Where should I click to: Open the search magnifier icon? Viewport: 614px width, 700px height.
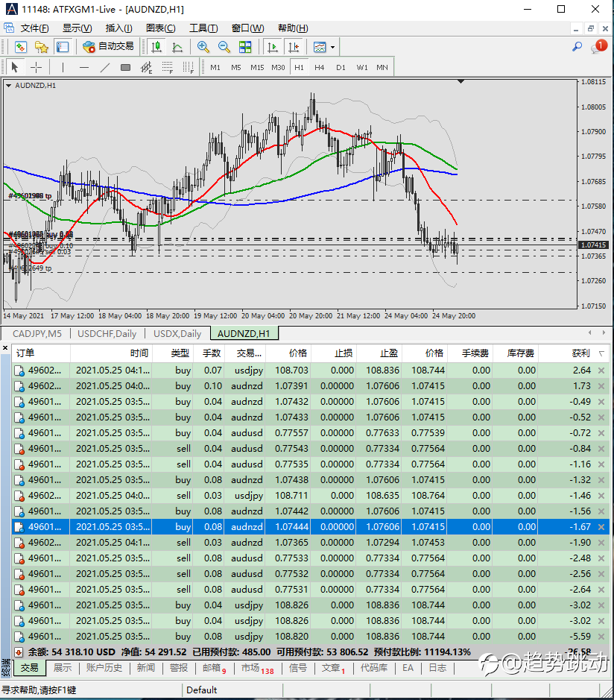[577, 47]
